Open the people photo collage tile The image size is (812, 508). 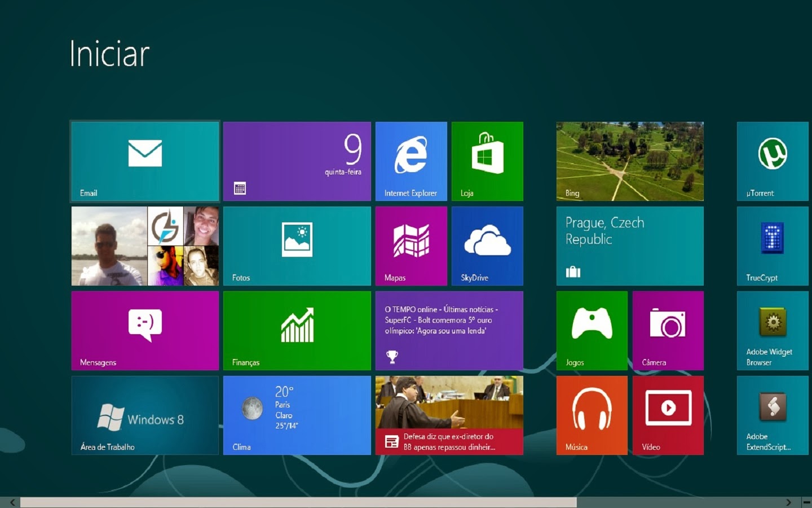point(145,246)
